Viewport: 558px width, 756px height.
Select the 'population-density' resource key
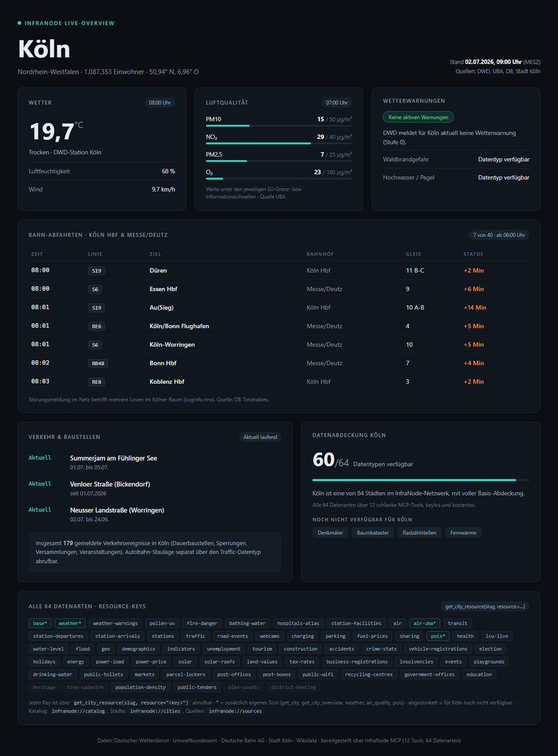pos(141,687)
